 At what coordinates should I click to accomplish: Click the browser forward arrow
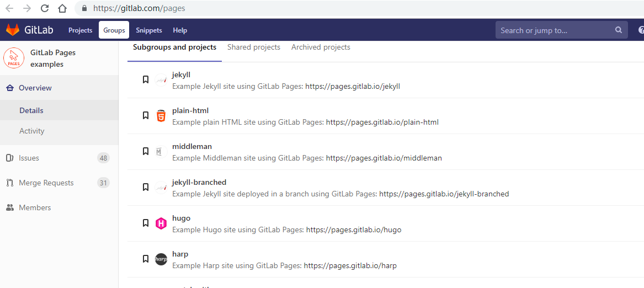point(26,8)
